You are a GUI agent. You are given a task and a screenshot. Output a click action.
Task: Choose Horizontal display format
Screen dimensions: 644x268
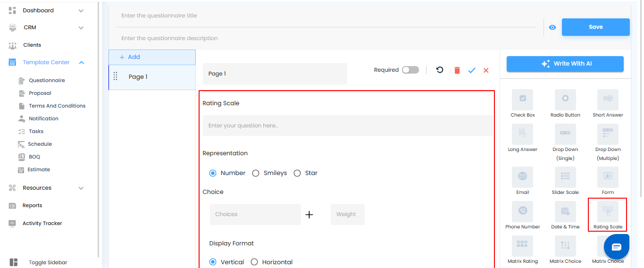click(x=254, y=262)
